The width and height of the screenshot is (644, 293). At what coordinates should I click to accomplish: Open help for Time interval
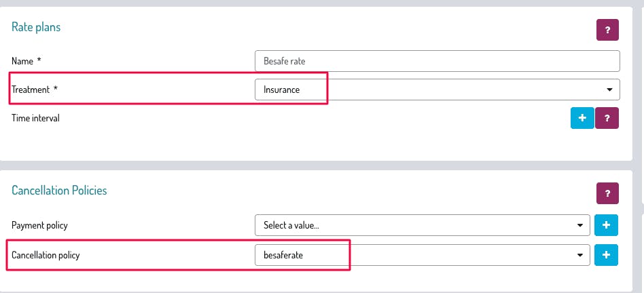pos(607,118)
